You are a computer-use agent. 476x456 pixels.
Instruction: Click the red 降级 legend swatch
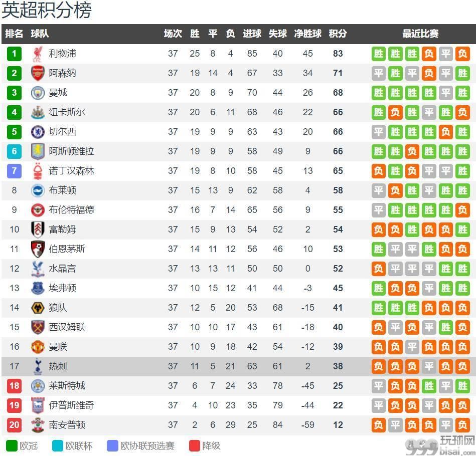194,445
